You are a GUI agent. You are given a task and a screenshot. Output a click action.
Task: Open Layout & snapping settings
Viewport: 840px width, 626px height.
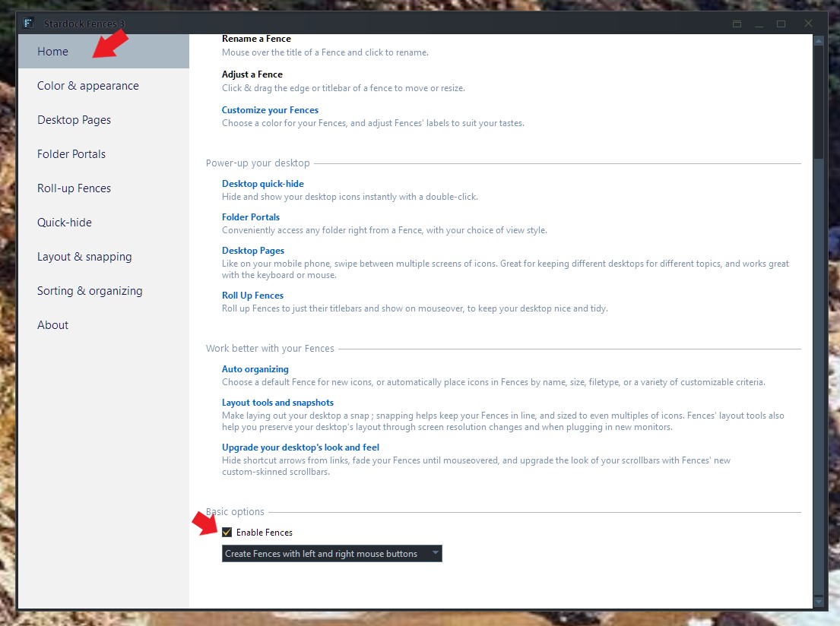[x=84, y=257]
